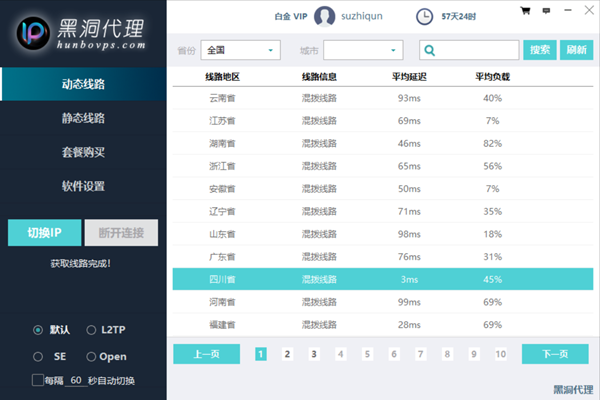The height and width of the screenshot is (400, 600).
Task: Open the 省份 province dropdown
Action: [x=241, y=50]
